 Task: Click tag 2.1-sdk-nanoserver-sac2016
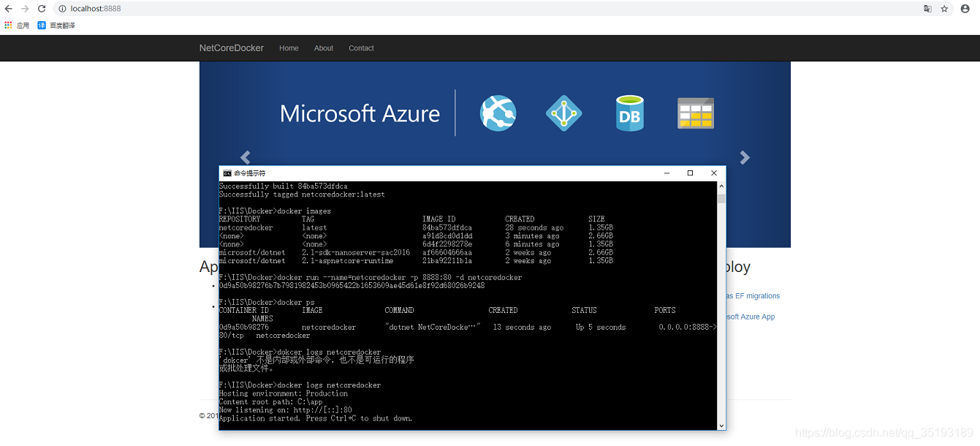pyautogui.click(x=356, y=252)
